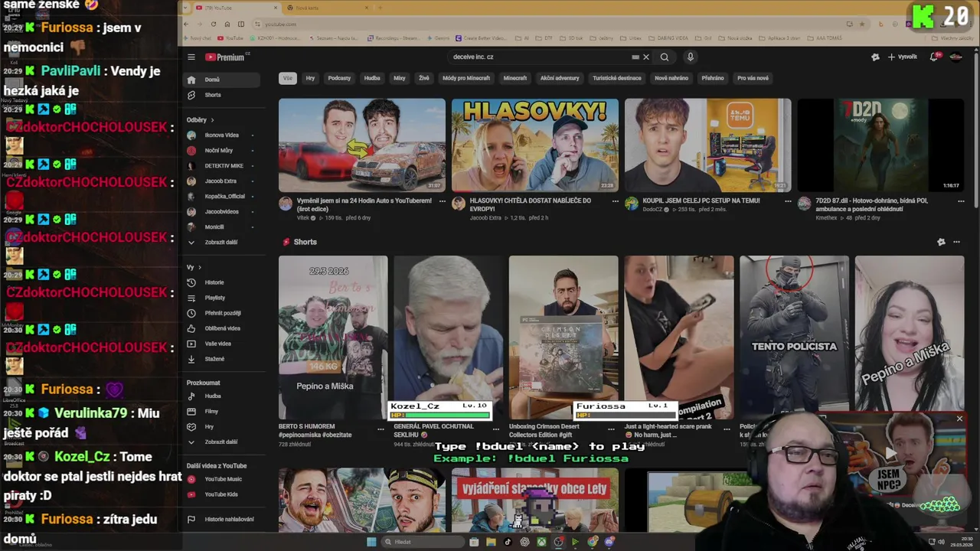Image resolution: width=980 pixels, height=551 pixels.
Task: Browse Hry under Prozkoumat
Action: 221,426
